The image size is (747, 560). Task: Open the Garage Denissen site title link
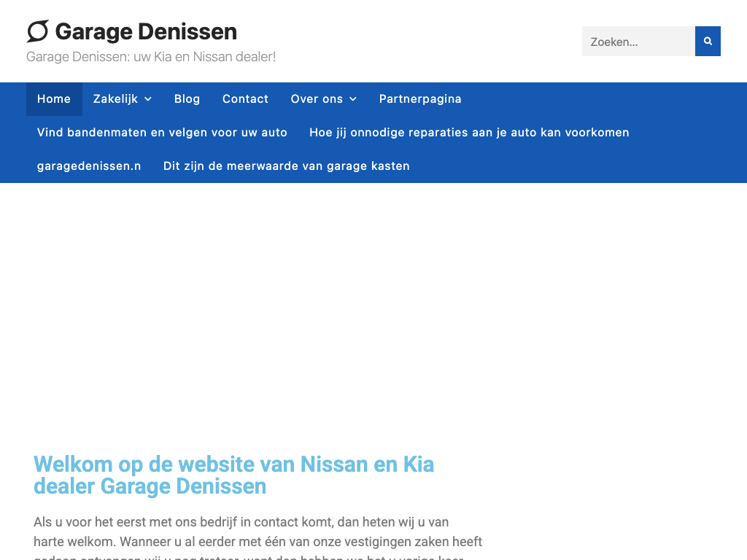coord(146,32)
